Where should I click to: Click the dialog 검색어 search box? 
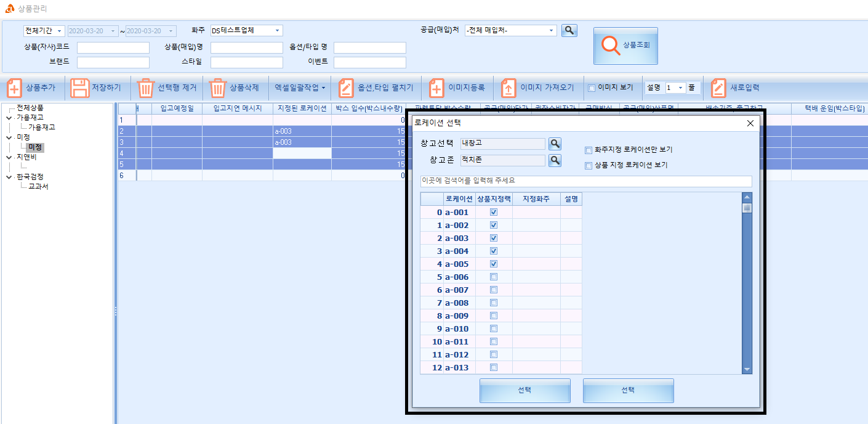pyautogui.click(x=585, y=181)
